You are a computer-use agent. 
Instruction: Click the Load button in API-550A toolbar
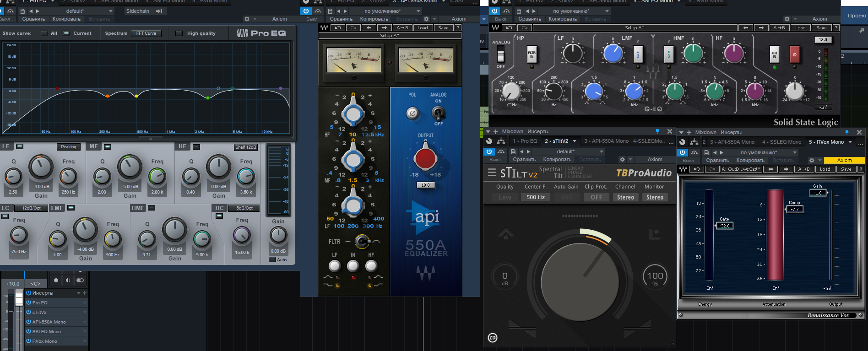[x=423, y=28]
